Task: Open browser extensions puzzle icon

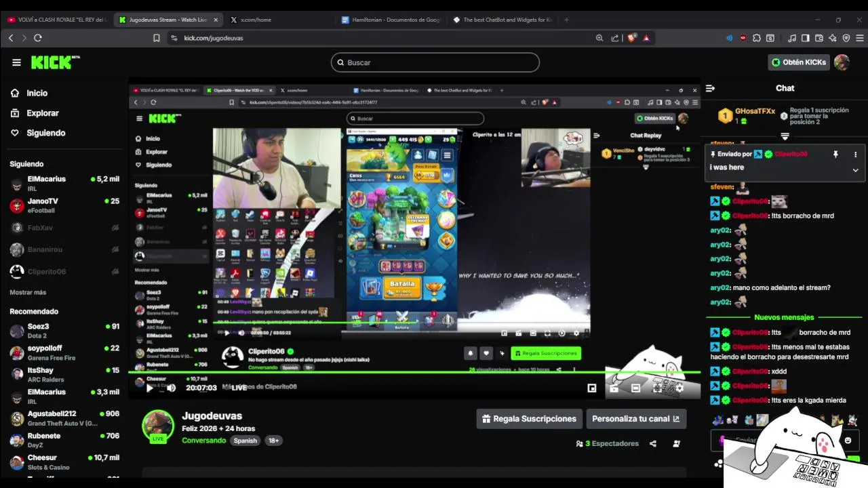Action: [x=757, y=38]
